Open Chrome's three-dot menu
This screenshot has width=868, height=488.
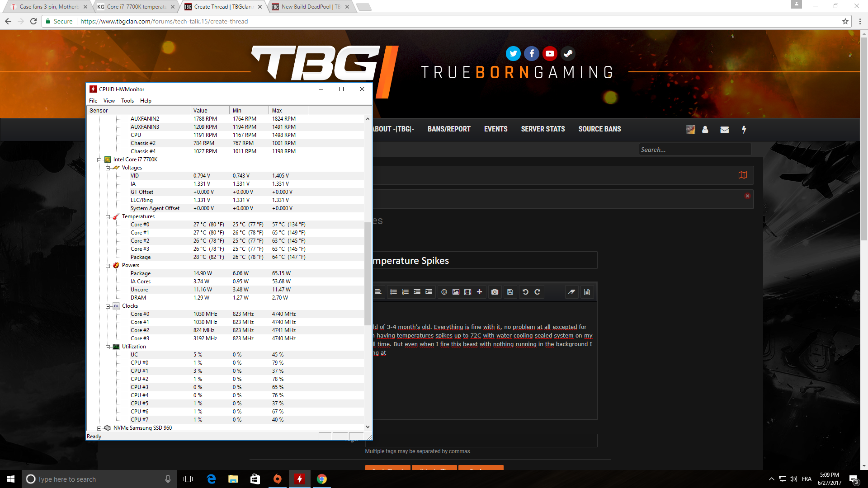(x=860, y=21)
